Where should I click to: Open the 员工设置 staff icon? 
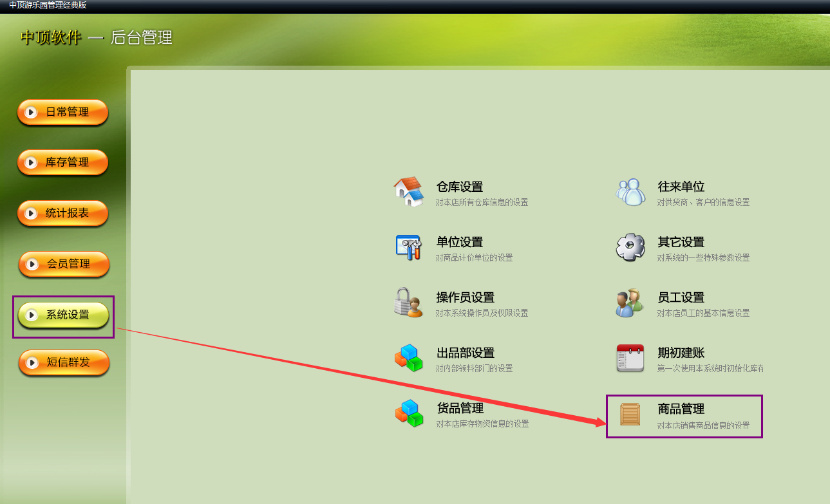(630, 303)
